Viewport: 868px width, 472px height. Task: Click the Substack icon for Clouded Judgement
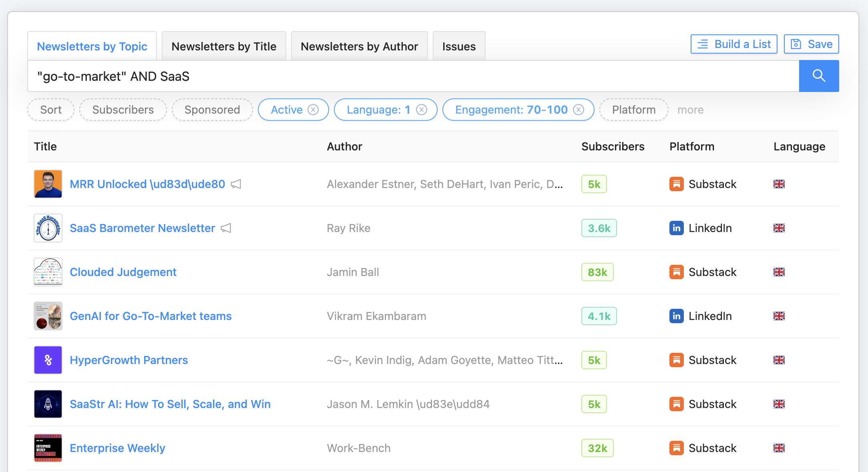(x=676, y=272)
